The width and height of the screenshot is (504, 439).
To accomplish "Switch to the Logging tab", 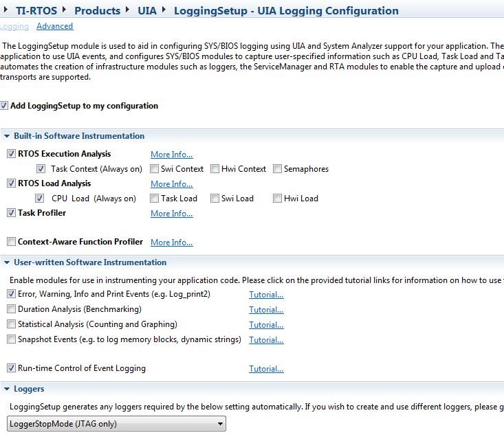I will click(x=14, y=26).
